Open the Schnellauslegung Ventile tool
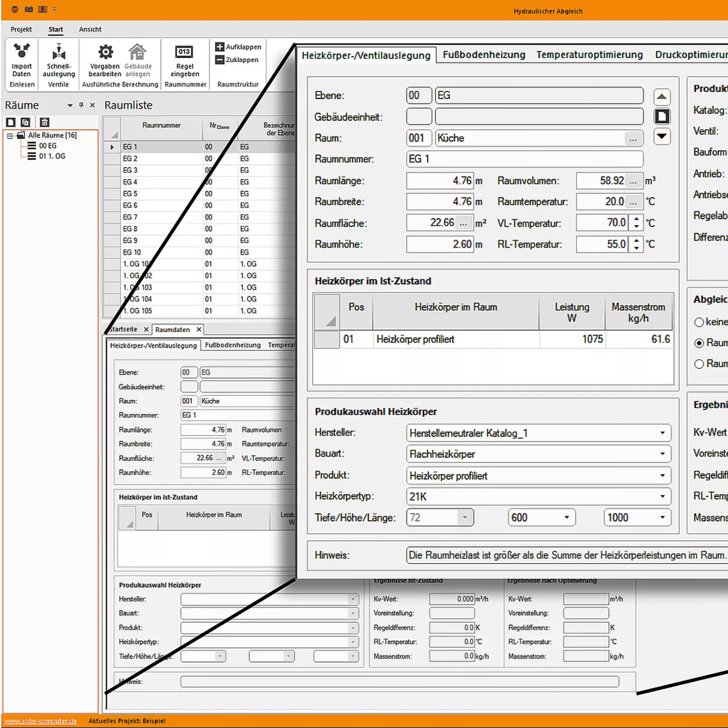728x728 pixels. (x=59, y=52)
